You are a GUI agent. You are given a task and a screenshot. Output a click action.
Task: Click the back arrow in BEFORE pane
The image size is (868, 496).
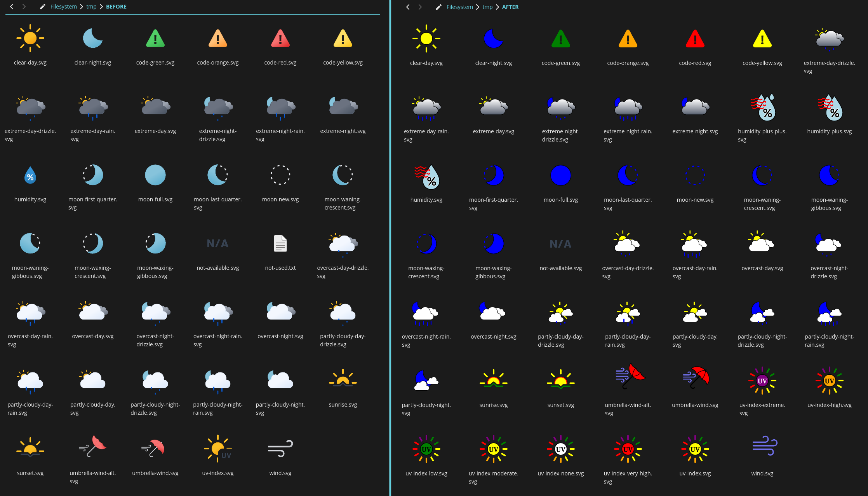(12, 7)
